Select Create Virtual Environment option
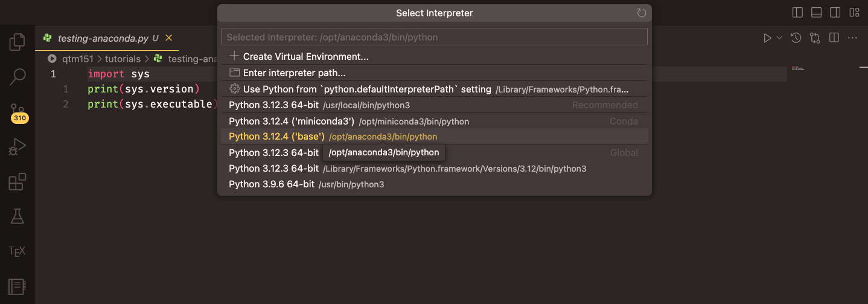Image resolution: width=868 pixels, height=304 pixels. [305, 57]
